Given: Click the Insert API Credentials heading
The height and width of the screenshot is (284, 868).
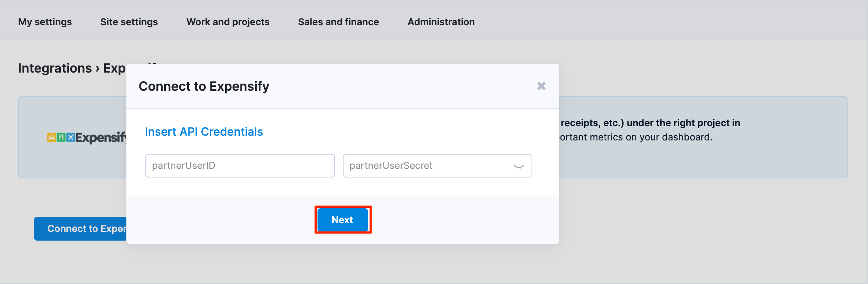Looking at the screenshot, I should (x=204, y=132).
